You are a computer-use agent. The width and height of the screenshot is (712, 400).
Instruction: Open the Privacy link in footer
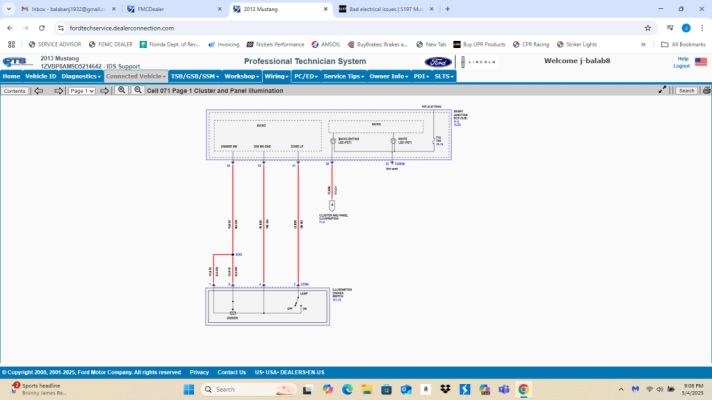pos(199,372)
